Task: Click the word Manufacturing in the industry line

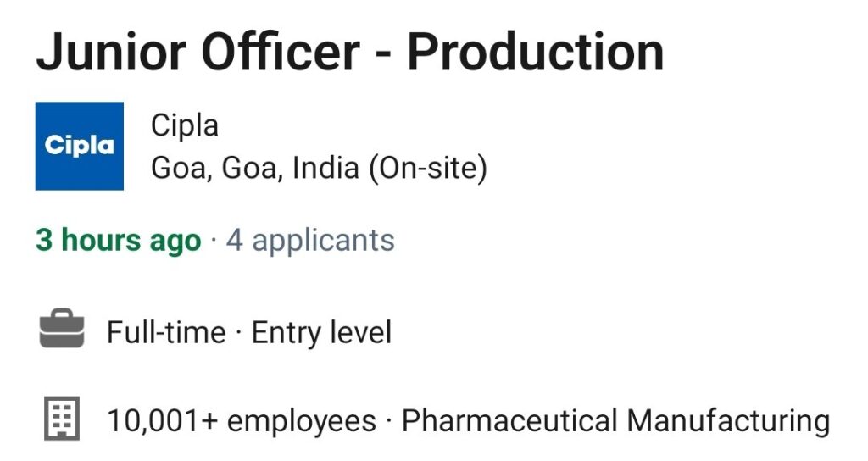Action: (x=728, y=420)
